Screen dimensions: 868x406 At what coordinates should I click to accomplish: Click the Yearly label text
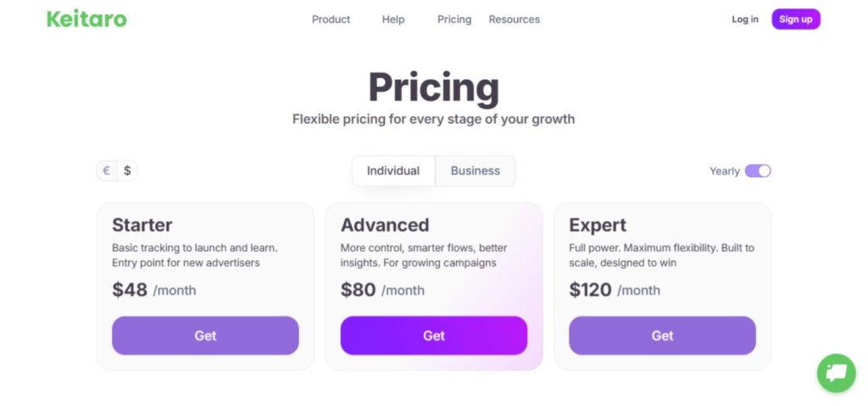724,171
